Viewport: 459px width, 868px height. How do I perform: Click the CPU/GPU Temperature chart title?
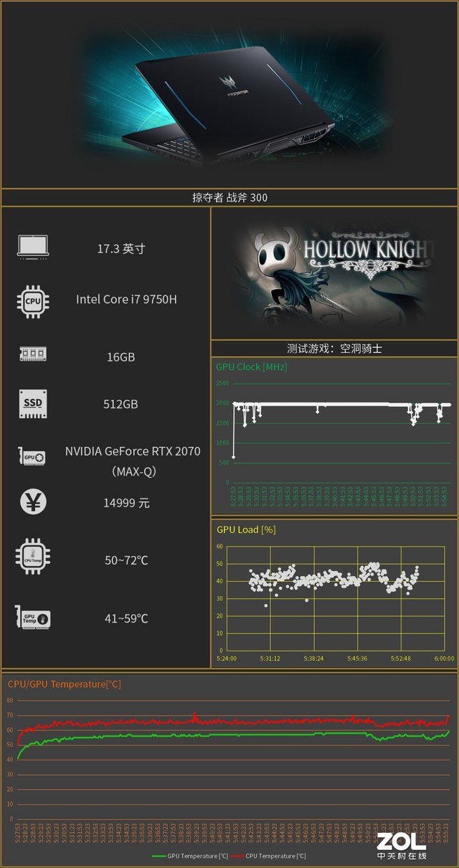pos(64,684)
